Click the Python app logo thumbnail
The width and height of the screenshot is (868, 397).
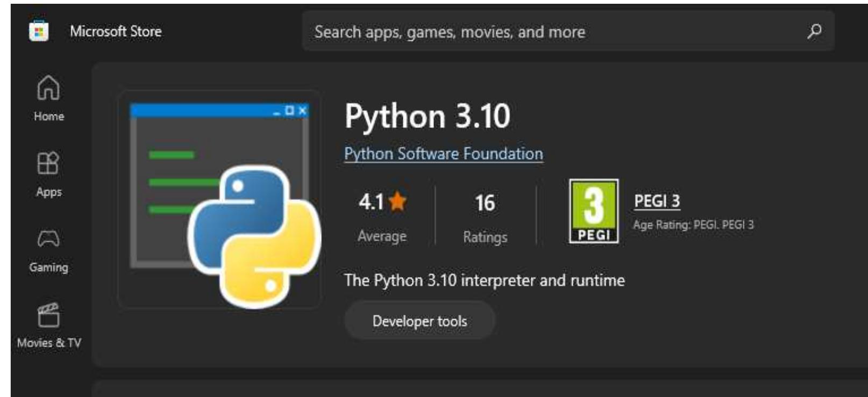tap(220, 200)
